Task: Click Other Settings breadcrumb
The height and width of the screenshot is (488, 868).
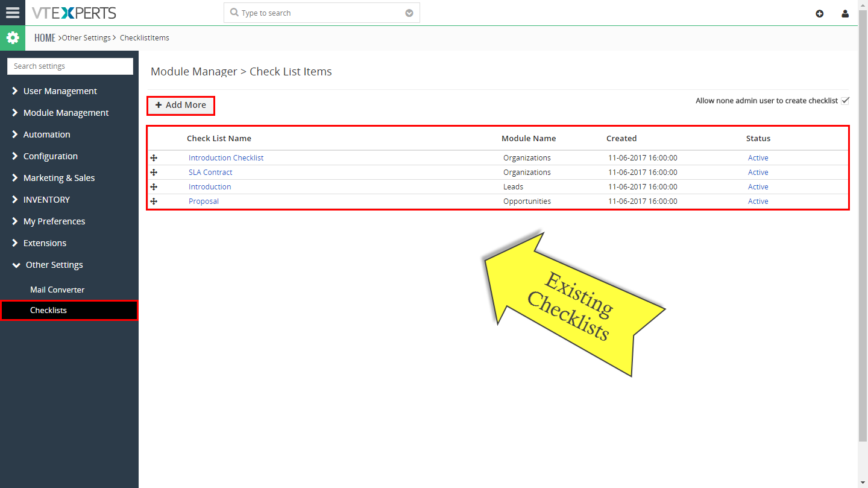Action: click(x=86, y=38)
